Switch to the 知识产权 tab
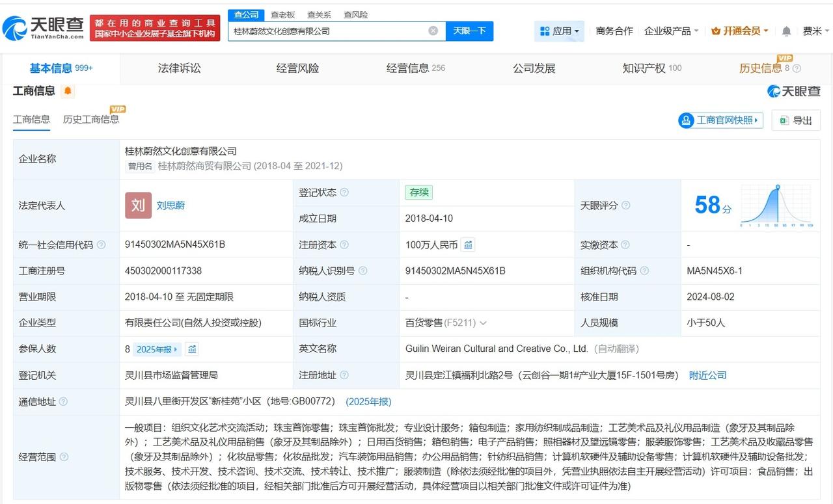The height and width of the screenshot is (504, 833). (x=652, y=68)
